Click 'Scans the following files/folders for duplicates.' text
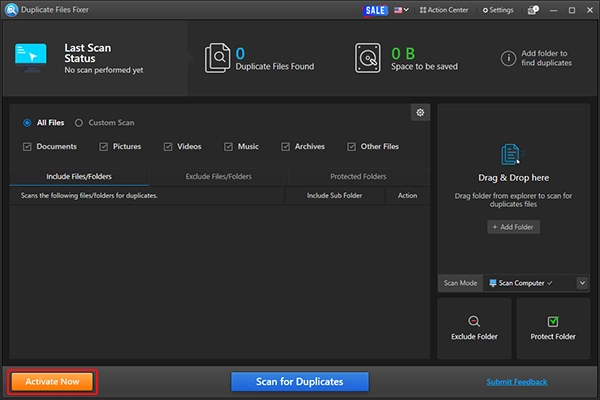600x400 pixels. click(x=89, y=196)
